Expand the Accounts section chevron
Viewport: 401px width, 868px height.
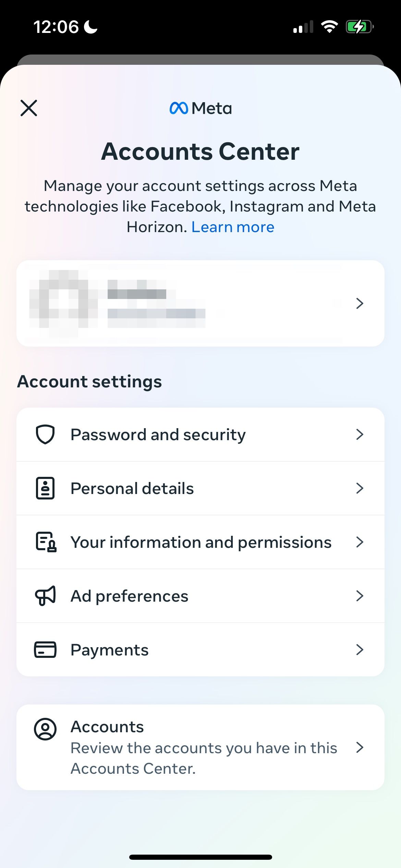pos(360,747)
